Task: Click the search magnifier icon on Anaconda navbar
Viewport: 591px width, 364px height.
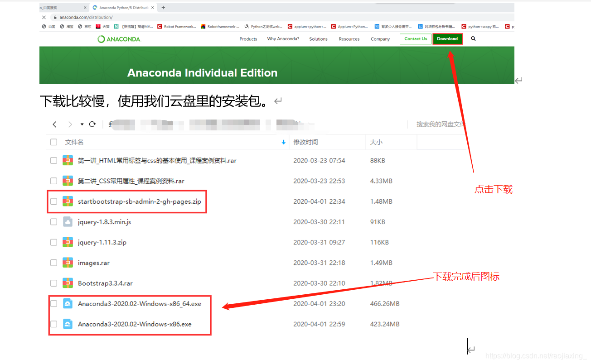Action: pyautogui.click(x=473, y=39)
